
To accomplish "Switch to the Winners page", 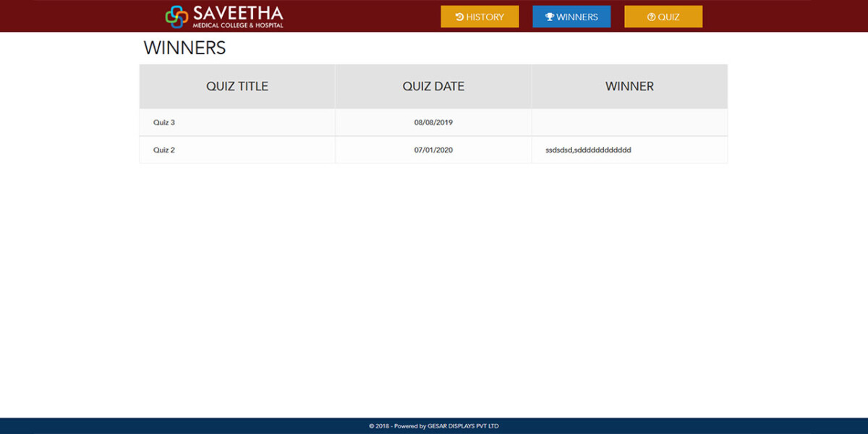I will [x=571, y=17].
